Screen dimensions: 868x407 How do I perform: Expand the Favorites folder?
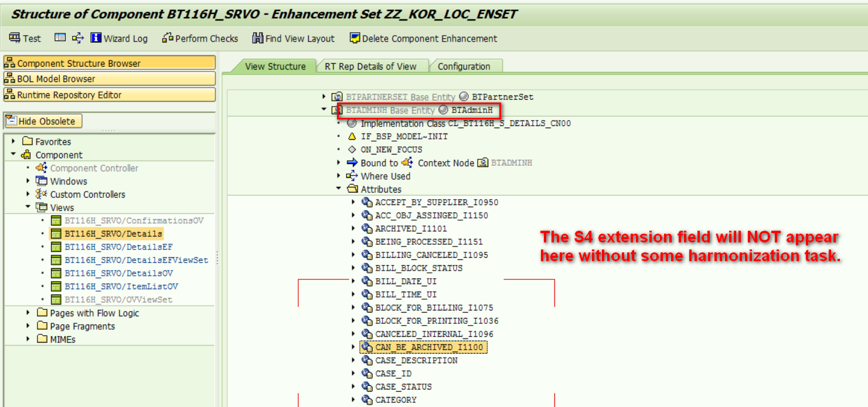[13, 142]
